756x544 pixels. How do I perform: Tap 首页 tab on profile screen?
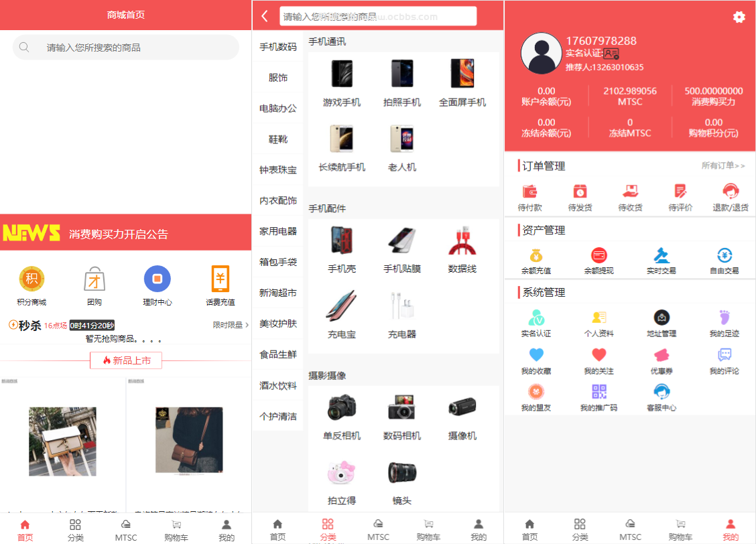pyautogui.click(x=529, y=530)
